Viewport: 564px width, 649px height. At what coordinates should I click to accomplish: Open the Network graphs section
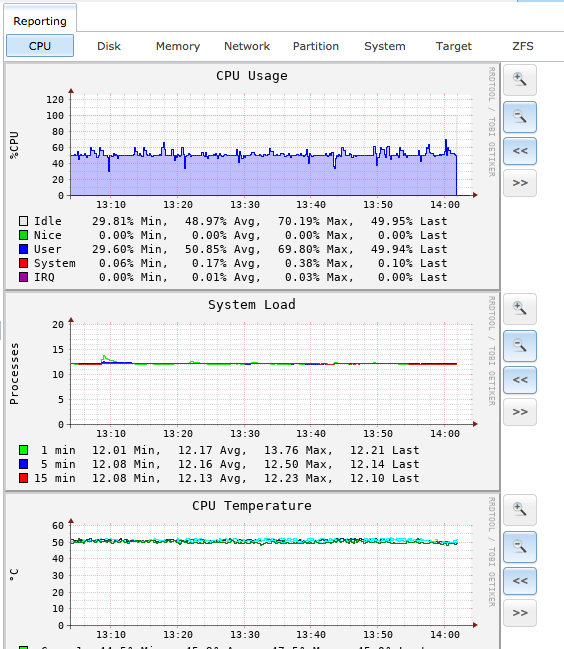pos(247,46)
